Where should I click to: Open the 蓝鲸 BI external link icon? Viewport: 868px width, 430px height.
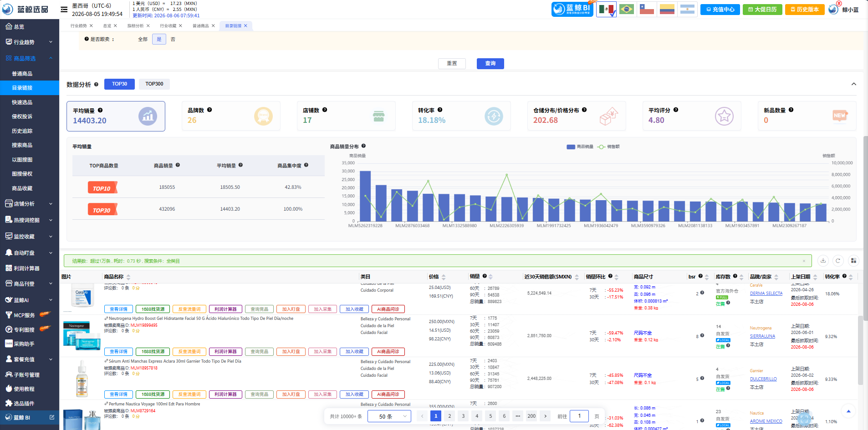[x=52, y=417]
